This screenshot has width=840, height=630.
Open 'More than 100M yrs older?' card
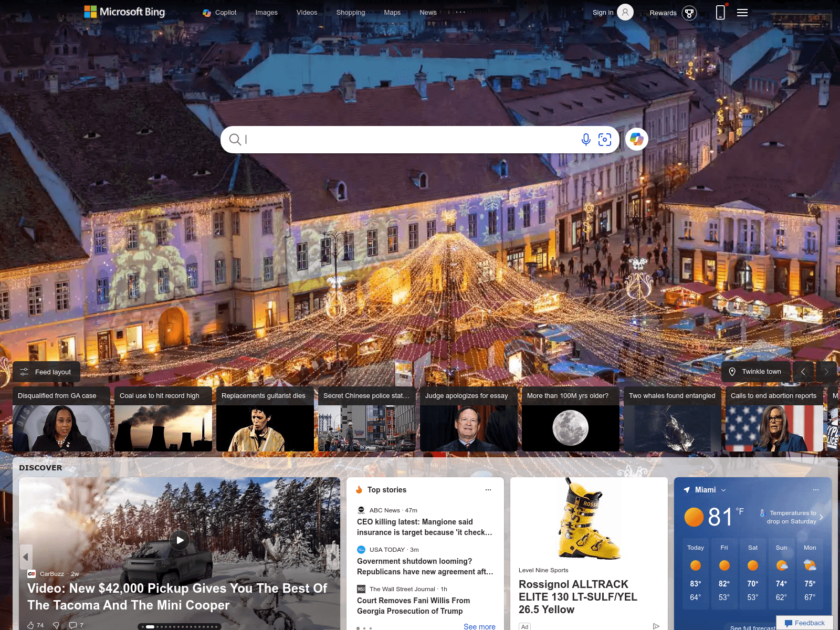tap(571, 419)
